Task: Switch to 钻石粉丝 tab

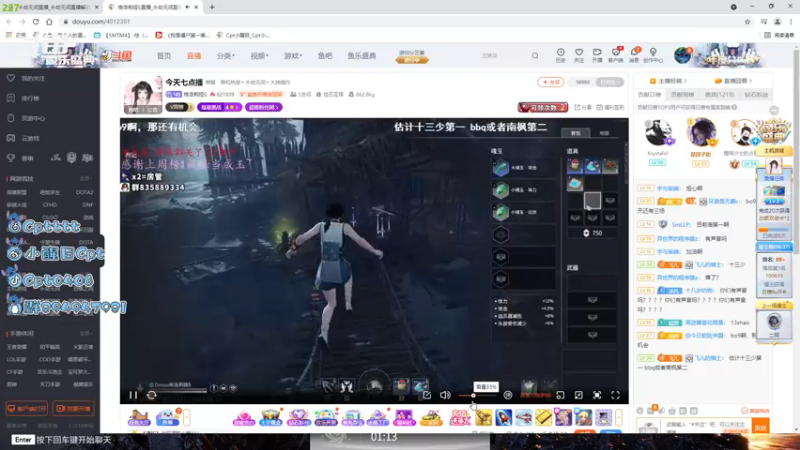Action: (x=756, y=94)
